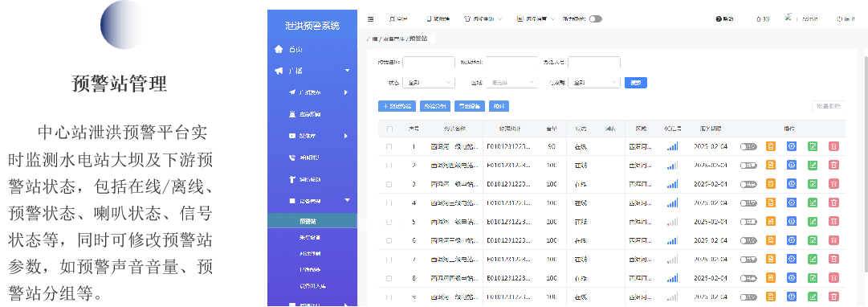Click the green edit icon in row 2
Image resolution: width=868 pixels, height=307 pixels.
(813, 165)
